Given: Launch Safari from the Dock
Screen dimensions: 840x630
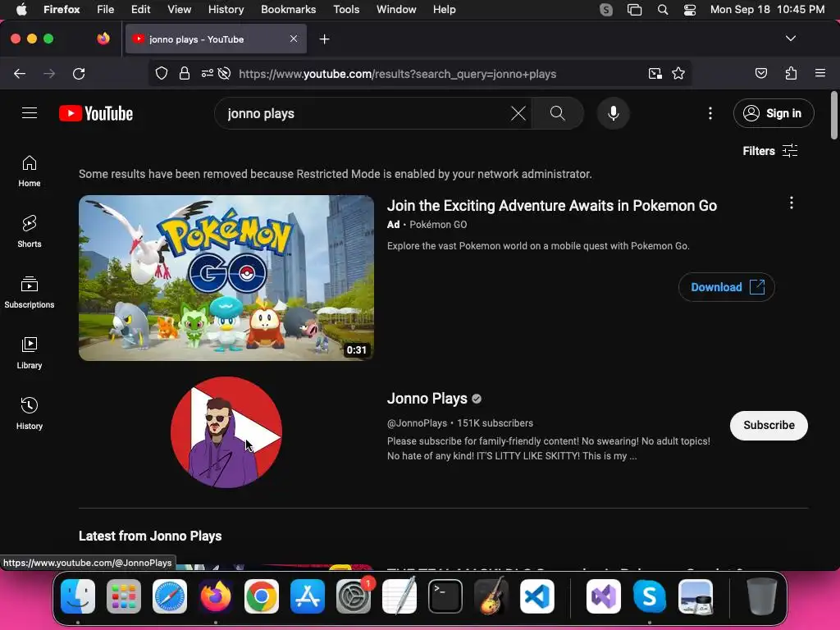Looking at the screenshot, I should (x=170, y=596).
